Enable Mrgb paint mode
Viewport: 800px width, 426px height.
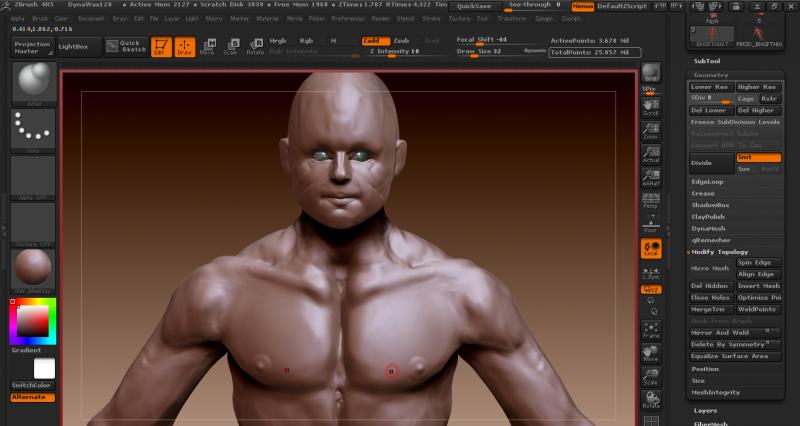click(278, 41)
